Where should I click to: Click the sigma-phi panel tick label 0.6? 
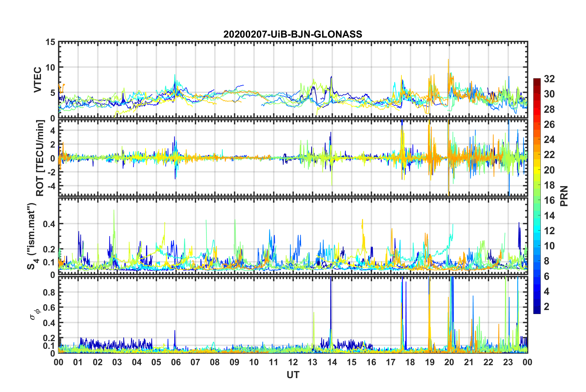coord(49,308)
